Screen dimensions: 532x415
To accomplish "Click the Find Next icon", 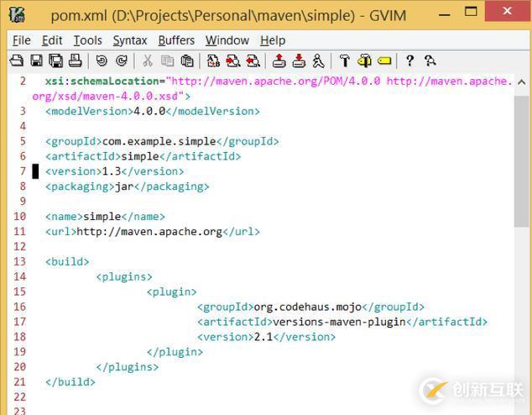I will coord(233,60).
